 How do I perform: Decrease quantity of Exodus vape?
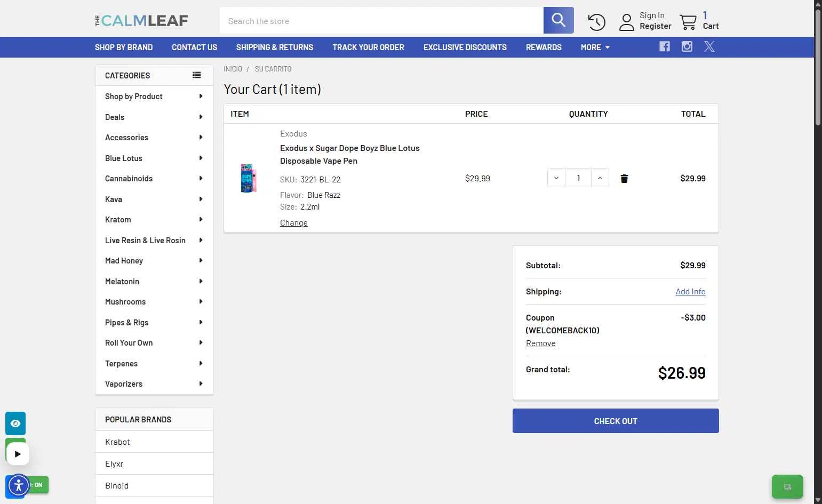[x=556, y=178]
